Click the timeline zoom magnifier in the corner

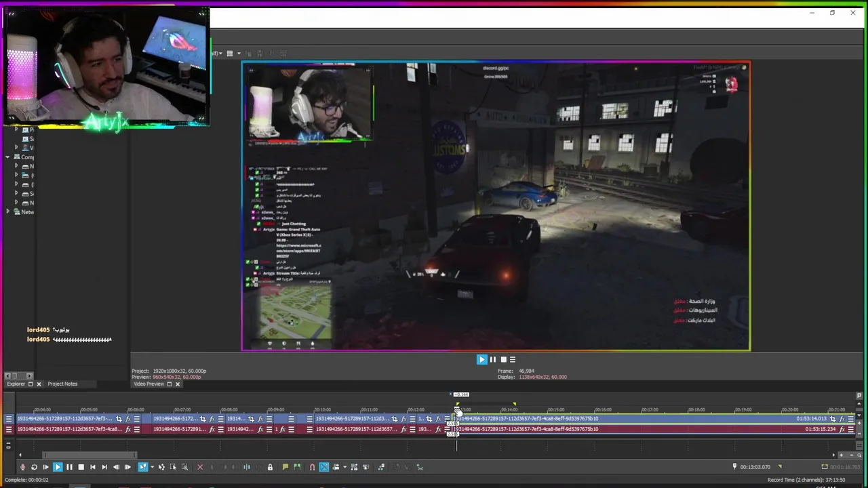pyautogui.click(x=859, y=455)
